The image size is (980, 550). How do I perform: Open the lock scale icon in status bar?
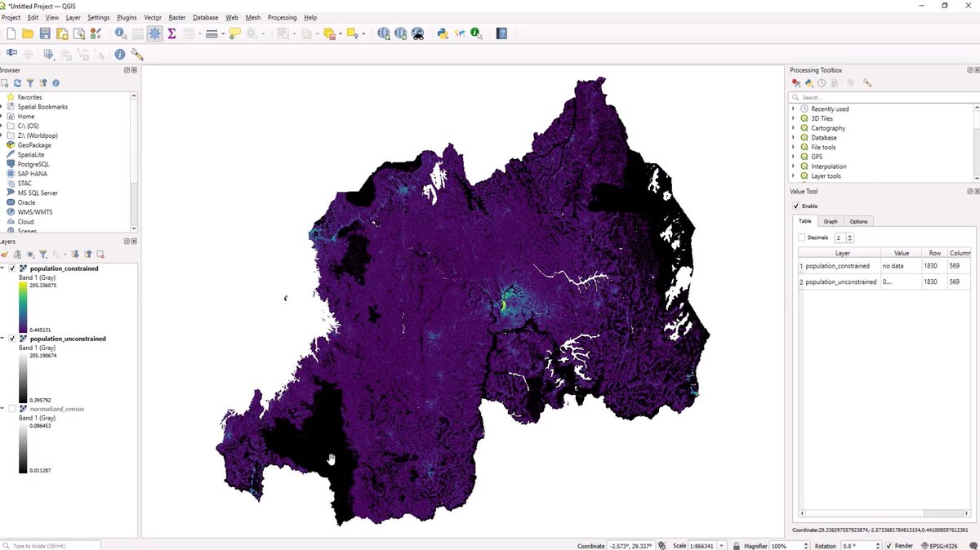[x=737, y=546]
